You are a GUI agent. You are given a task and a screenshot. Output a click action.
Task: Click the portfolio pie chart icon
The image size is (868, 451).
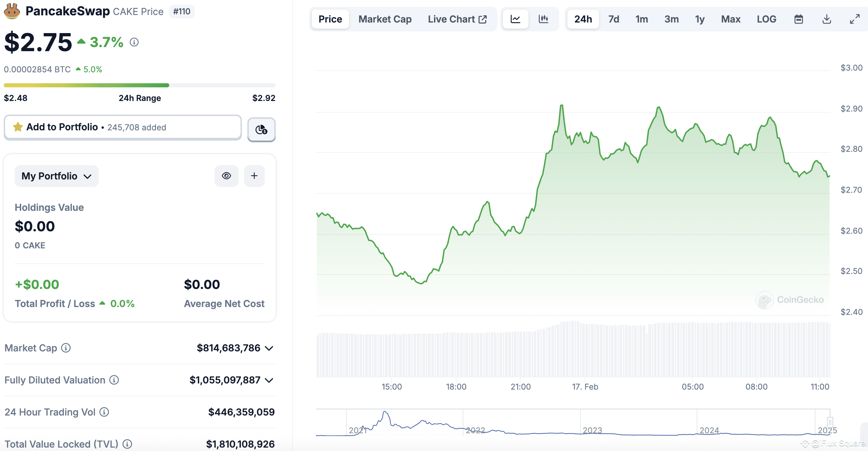click(x=261, y=129)
